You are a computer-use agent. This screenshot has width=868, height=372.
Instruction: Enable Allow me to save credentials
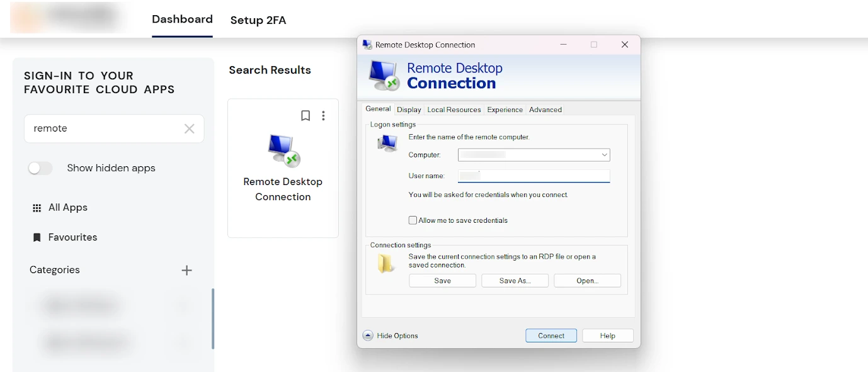(413, 220)
